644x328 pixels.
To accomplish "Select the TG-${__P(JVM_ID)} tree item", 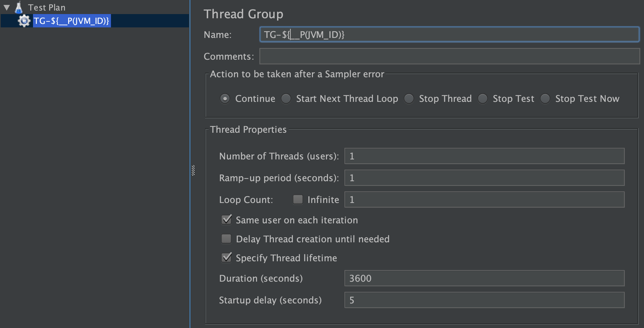I will tap(71, 21).
